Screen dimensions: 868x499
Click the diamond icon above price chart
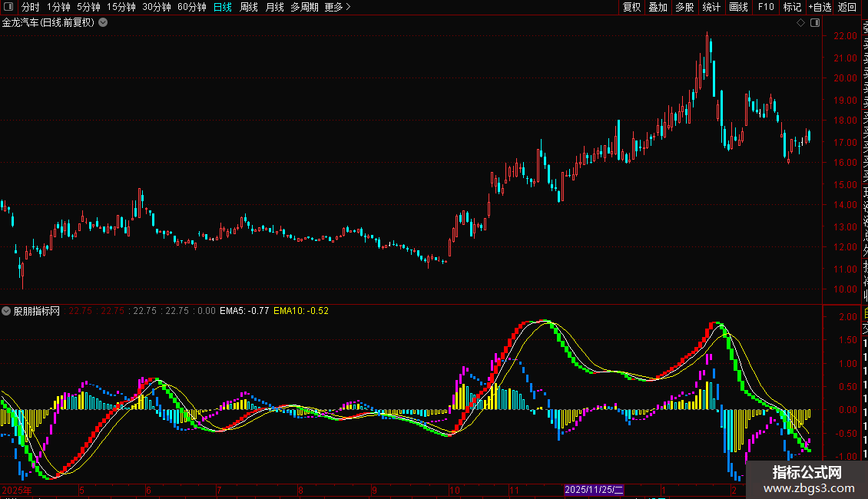800,23
